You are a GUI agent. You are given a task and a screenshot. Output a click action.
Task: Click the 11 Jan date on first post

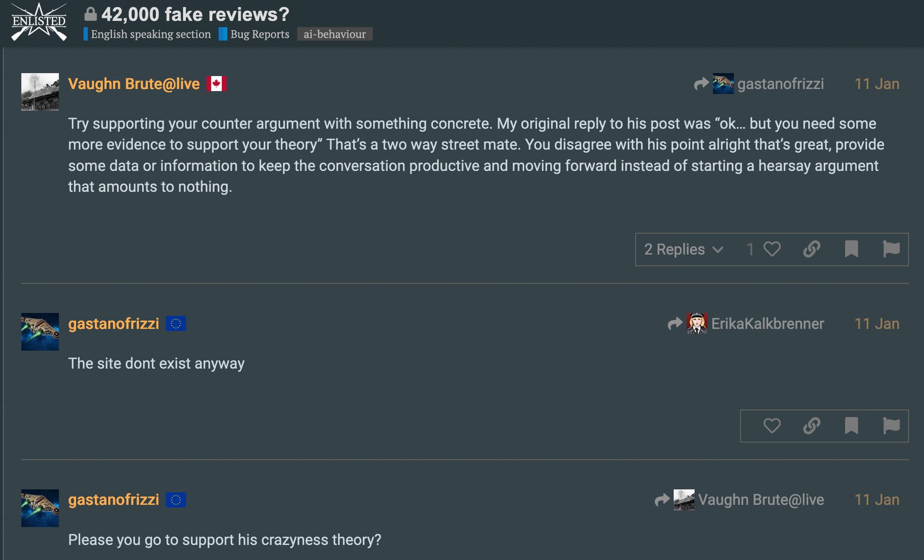click(876, 84)
